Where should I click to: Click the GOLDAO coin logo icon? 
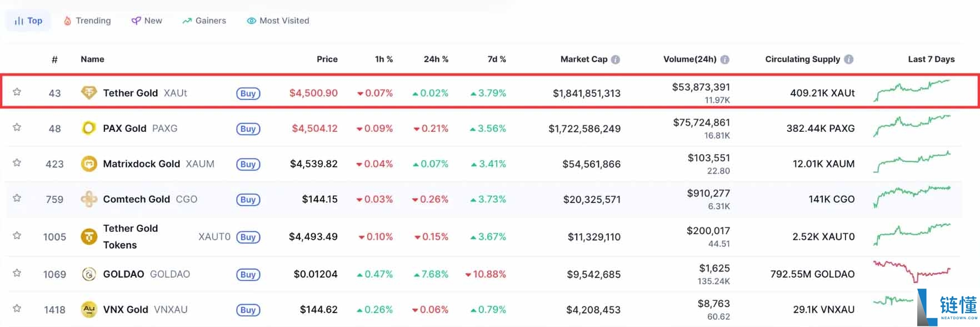coord(89,274)
